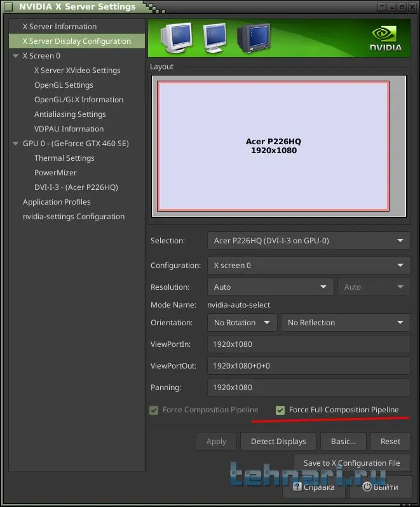
Task: Quit with Выйти button
Action: [381, 487]
